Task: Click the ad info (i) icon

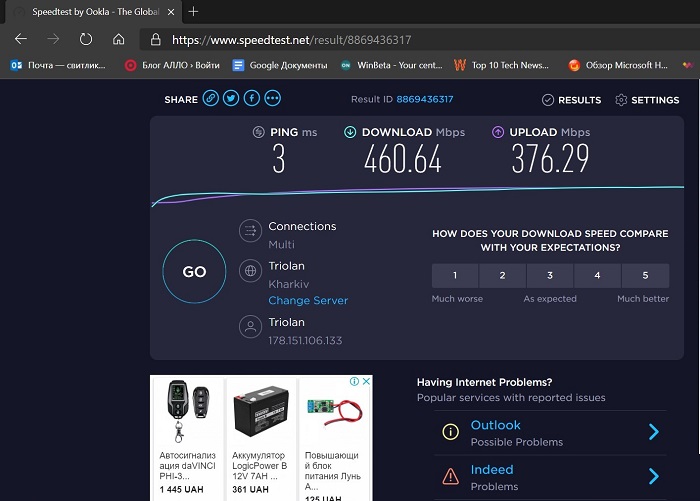Action: [354, 381]
